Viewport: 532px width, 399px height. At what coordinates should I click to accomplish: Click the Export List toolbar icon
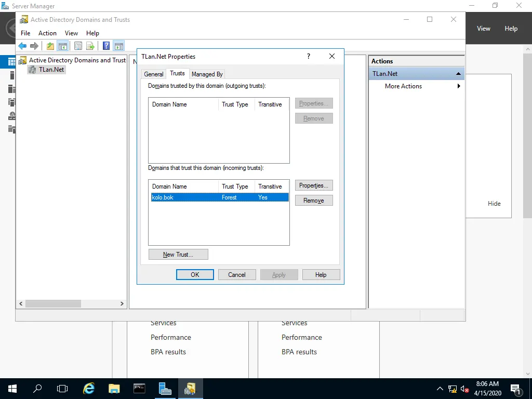tap(90, 46)
